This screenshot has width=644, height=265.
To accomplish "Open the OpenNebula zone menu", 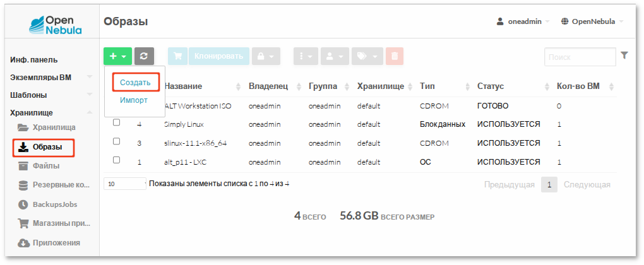I will click(592, 21).
